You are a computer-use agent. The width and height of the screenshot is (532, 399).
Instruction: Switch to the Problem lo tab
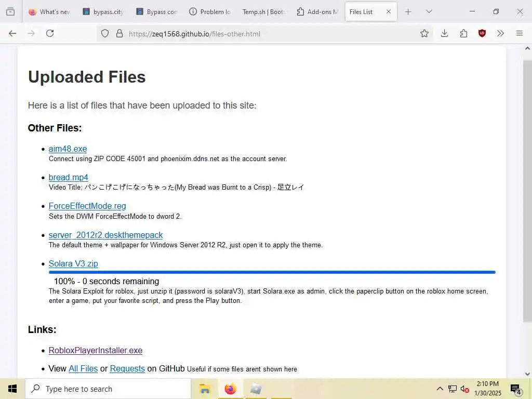tap(210, 11)
